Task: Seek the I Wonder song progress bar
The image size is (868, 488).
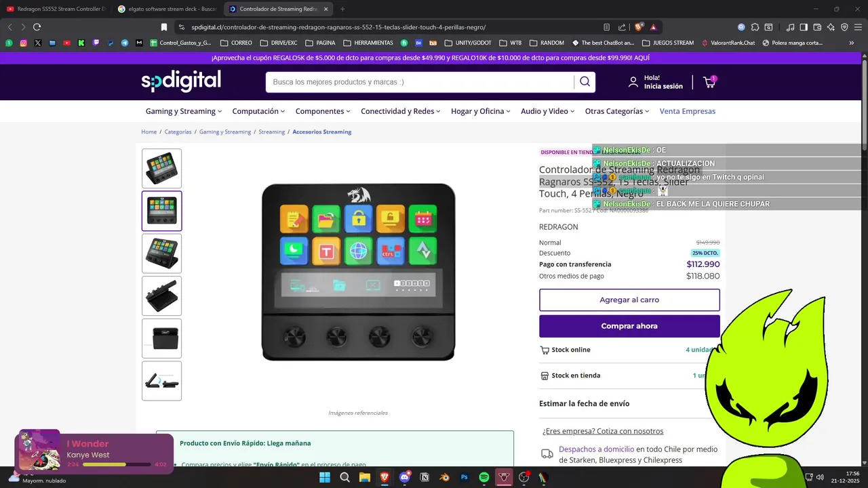Action: click(117, 465)
